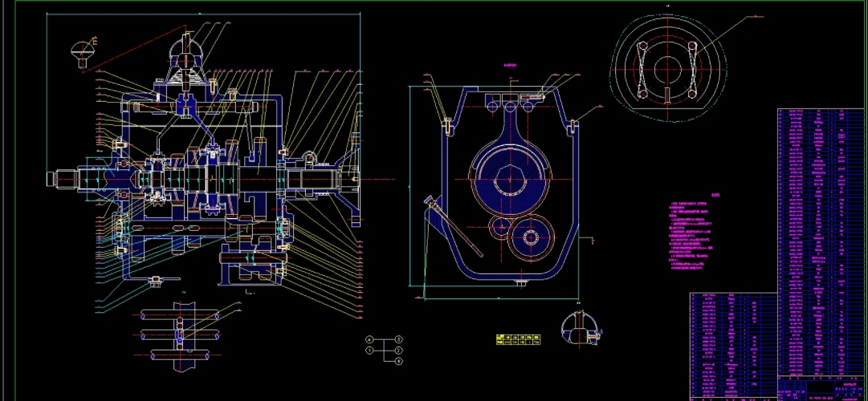Click the magenta technical requirements text block

click(692, 235)
